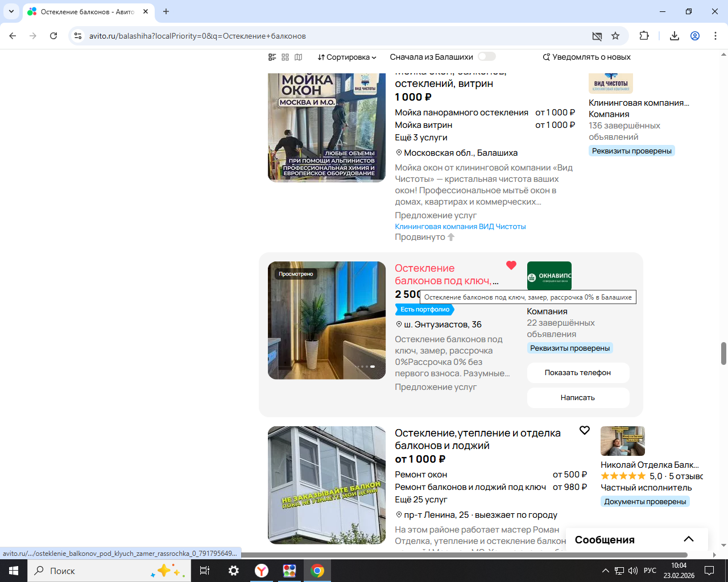Image resolution: width=728 pixels, height=582 pixels.
Task: Open the glazed balcony exterior photo
Action: [326, 485]
